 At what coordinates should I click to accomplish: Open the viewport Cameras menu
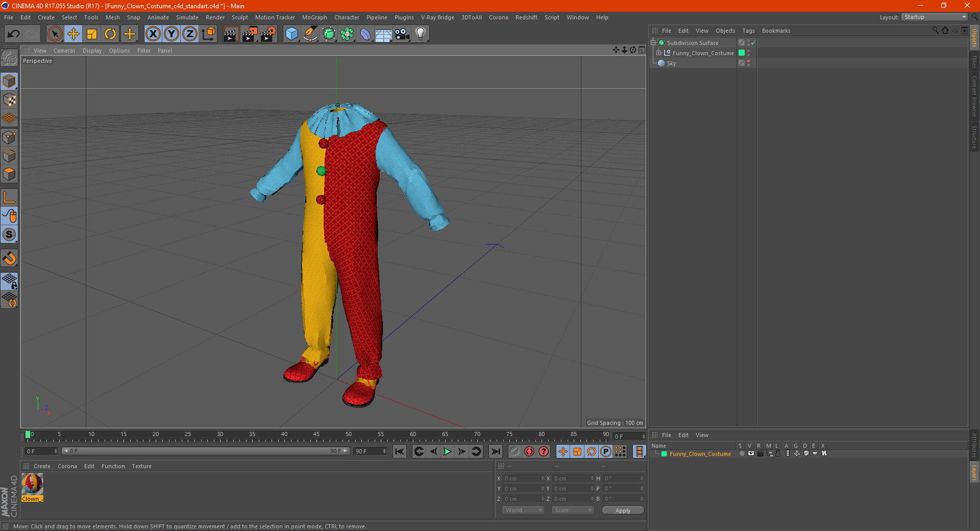[64, 51]
